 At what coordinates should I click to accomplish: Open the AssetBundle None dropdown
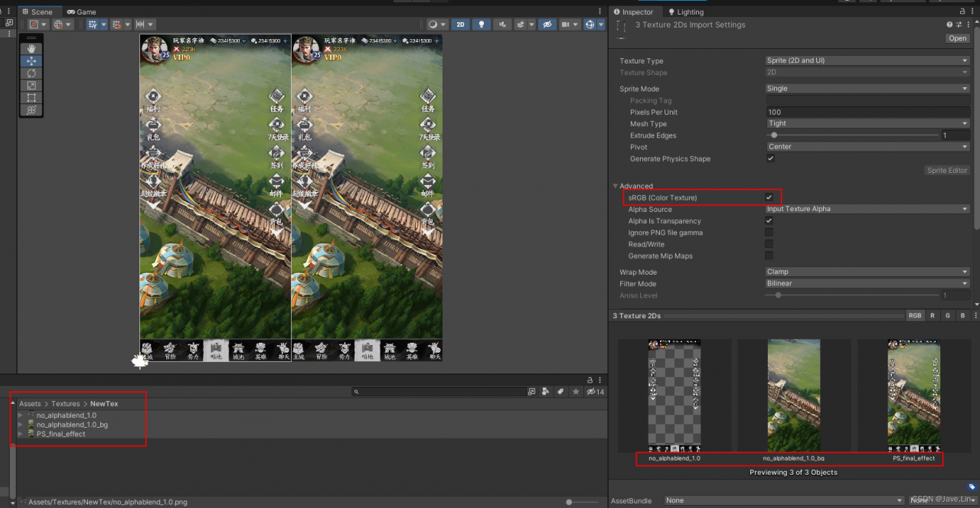click(x=784, y=500)
